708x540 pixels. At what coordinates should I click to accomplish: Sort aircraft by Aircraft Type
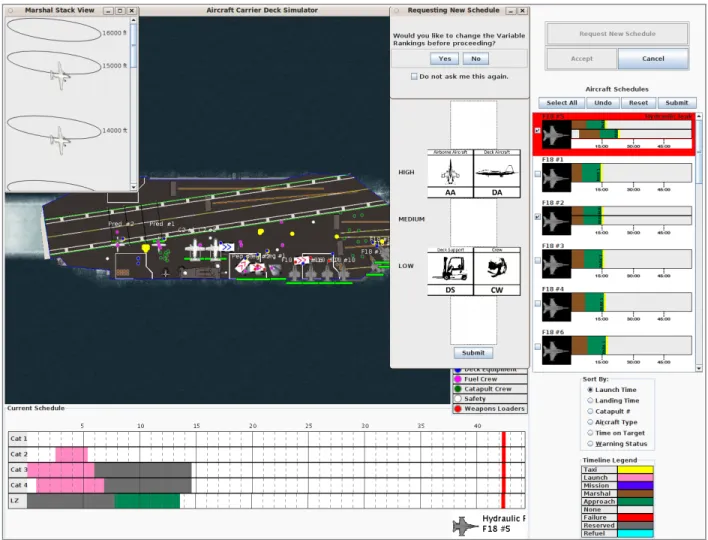[590, 422]
